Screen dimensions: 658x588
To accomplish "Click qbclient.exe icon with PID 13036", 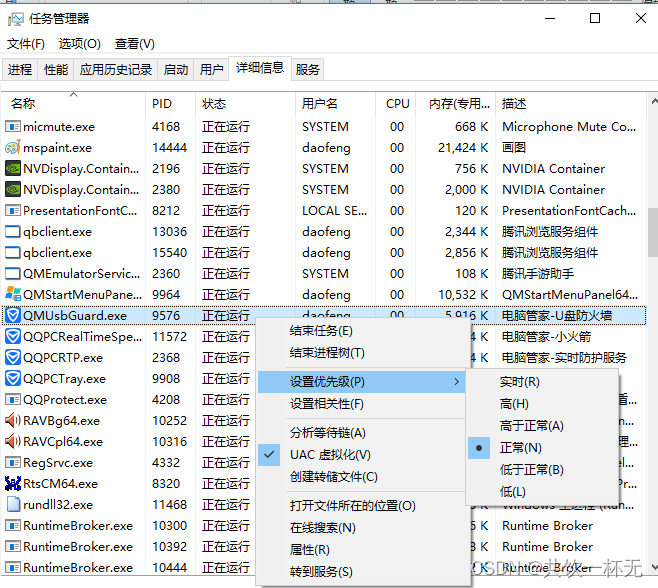I will (x=13, y=231).
